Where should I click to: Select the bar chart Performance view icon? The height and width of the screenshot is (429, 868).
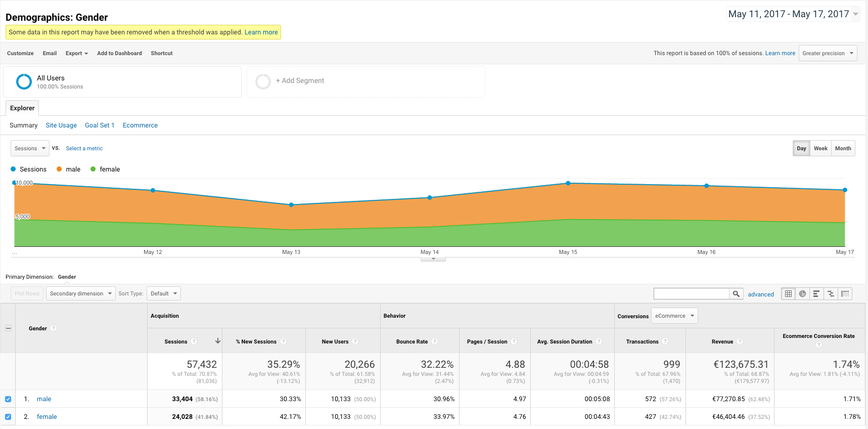click(x=816, y=294)
